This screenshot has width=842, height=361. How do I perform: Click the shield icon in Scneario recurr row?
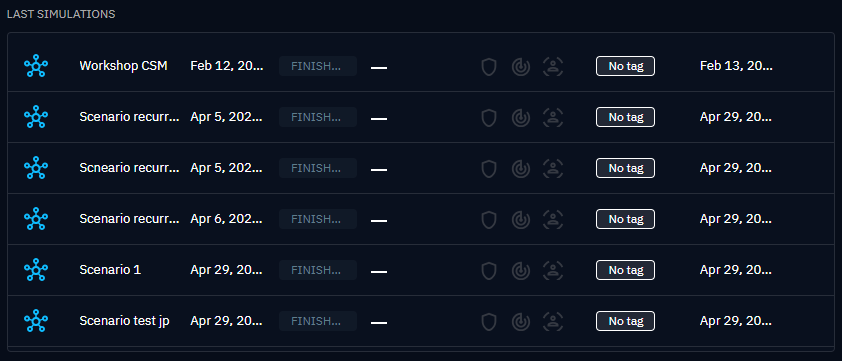pos(489,168)
